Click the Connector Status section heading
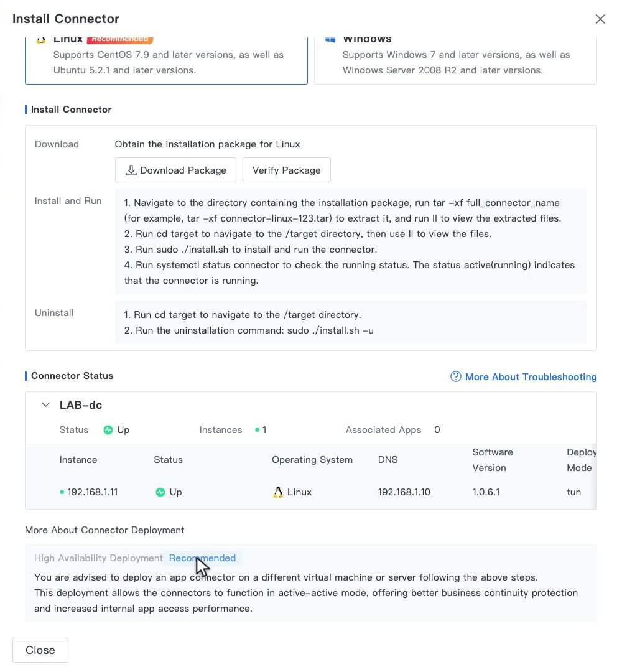This screenshot has height=672, width=622. [72, 376]
